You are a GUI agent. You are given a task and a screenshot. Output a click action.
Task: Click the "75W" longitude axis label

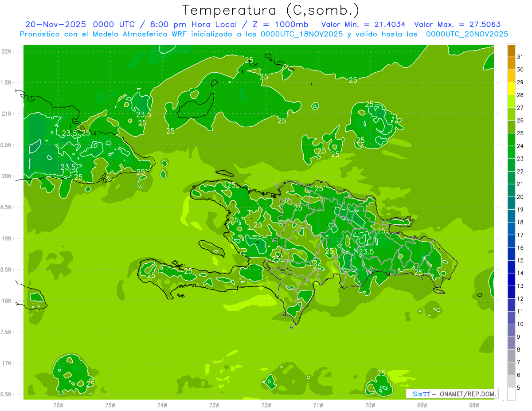click(110, 405)
